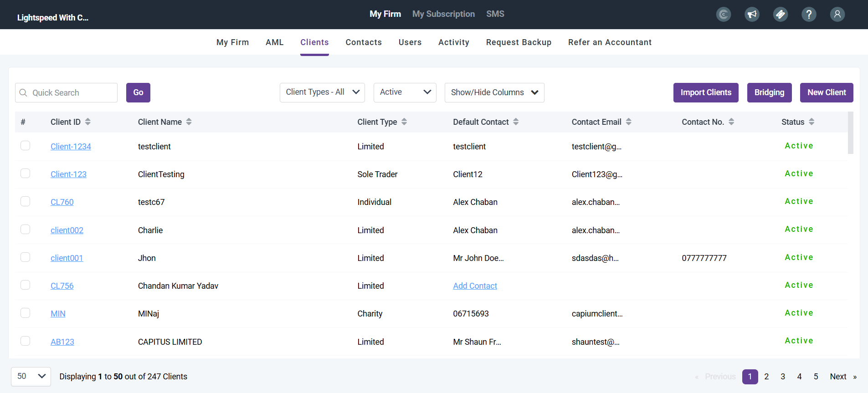Select the checkbox for CL760 row

[26, 201]
